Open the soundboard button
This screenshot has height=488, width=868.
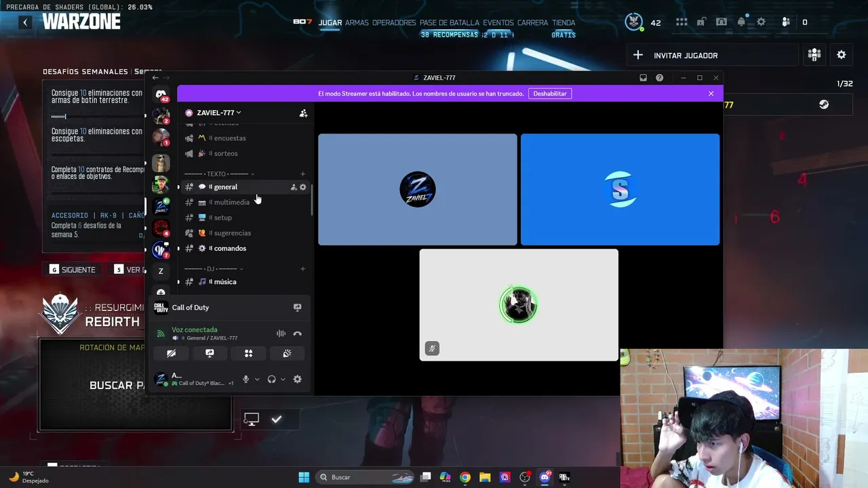tap(287, 353)
